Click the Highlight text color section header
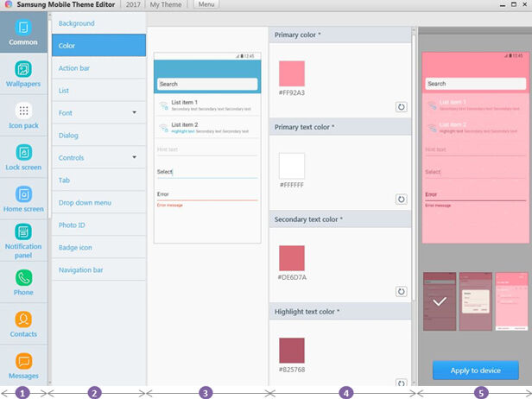 [340, 312]
